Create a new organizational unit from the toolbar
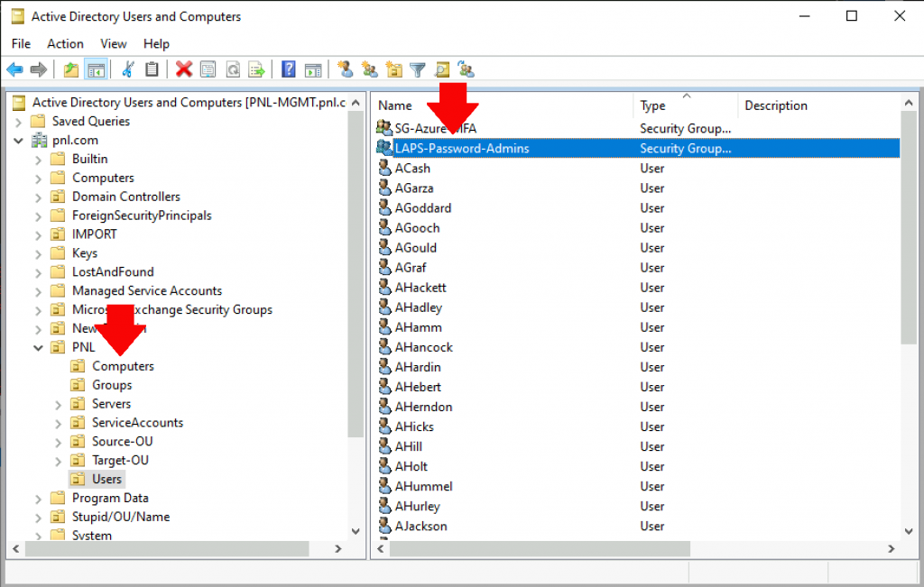 [x=394, y=69]
